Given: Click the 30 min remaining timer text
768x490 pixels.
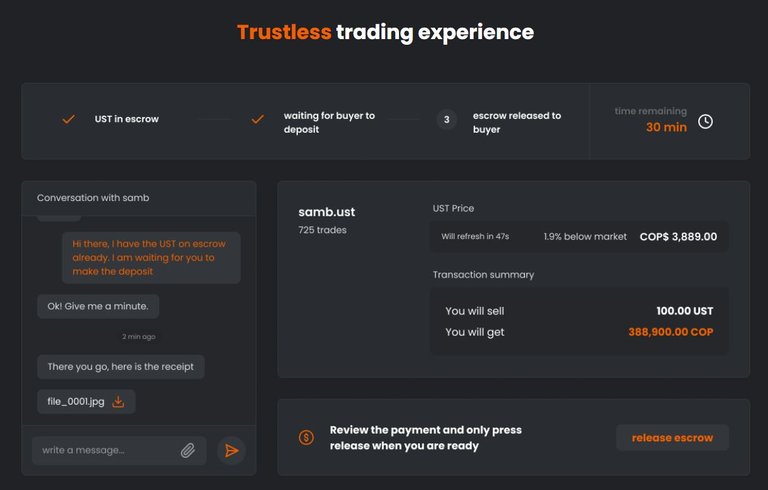Looking at the screenshot, I should [666, 127].
